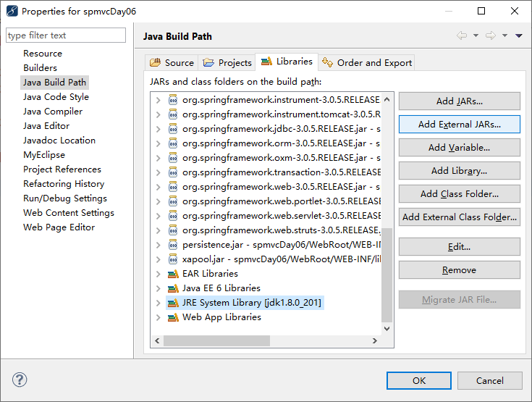The image size is (532, 402).
Task: Click the jar icon beside org.springframework.web.portlet entry
Action: pyautogui.click(x=173, y=201)
